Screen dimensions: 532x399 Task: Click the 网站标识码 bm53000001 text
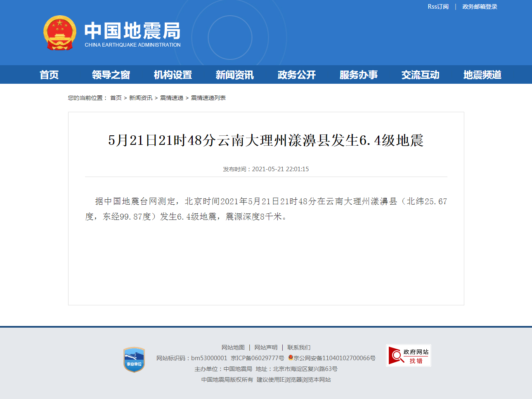[192, 358]
